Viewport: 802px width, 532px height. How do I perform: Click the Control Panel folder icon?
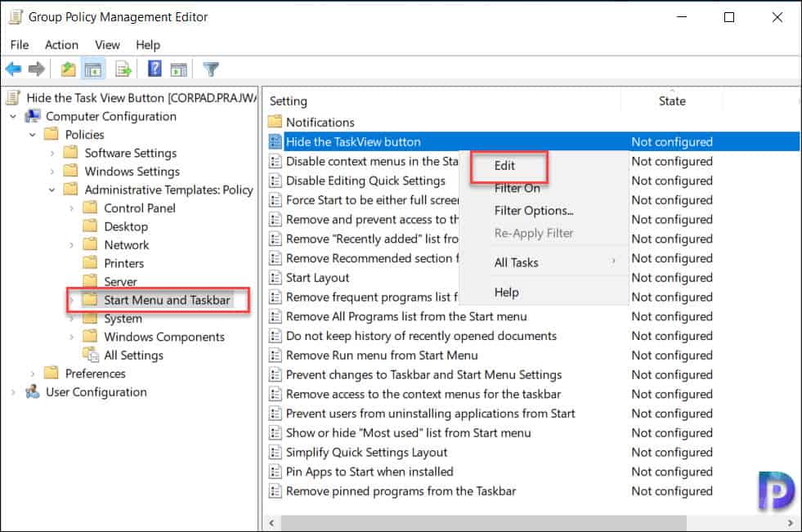coord(90,208)
